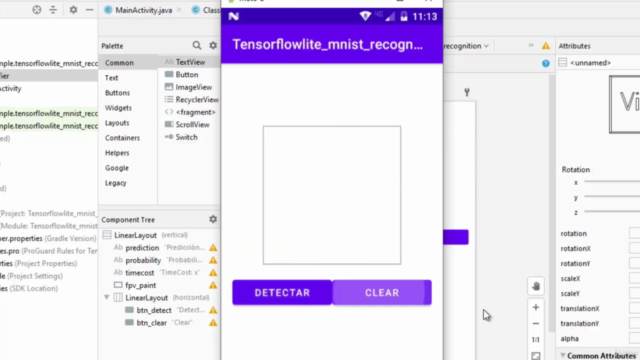This screenshot has width=640, height=360.
Task: Click the emulator drawing canvas
Action: (x=332, y=195)
